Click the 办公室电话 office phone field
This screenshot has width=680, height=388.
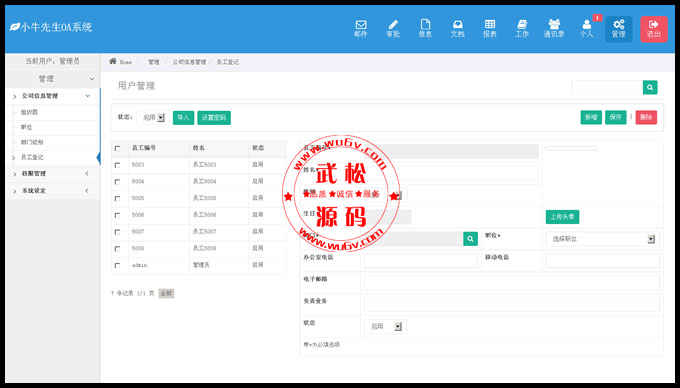click(x=421, y=261)
